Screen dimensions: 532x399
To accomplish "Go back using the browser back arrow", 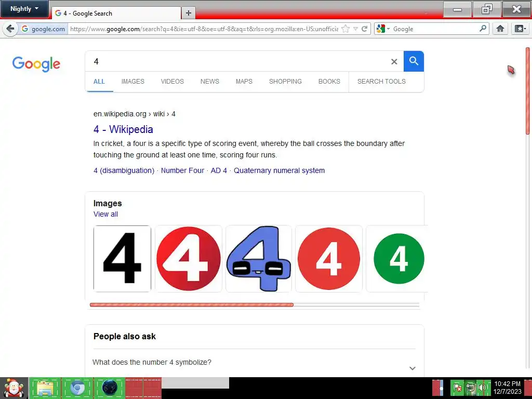I will point(10,29).
